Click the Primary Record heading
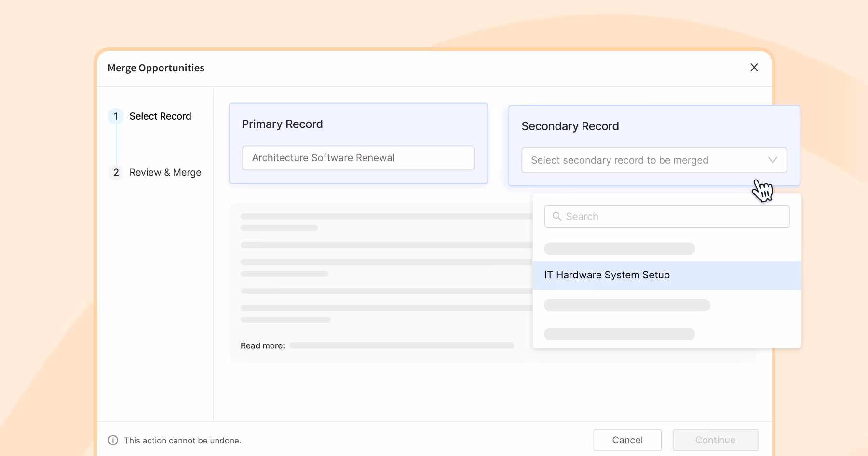Viewport: 868px width, 456px height. pyautogui.click(x=282, y=124)
